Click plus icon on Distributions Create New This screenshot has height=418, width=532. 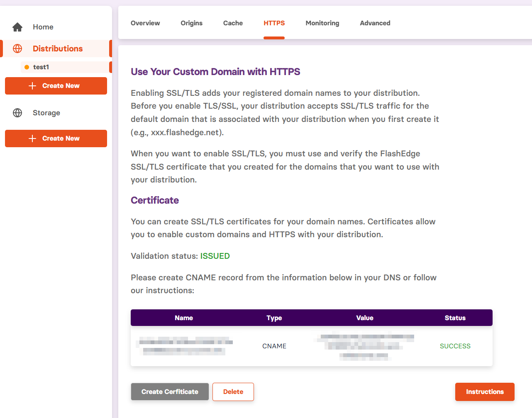[x=32, y=86]
